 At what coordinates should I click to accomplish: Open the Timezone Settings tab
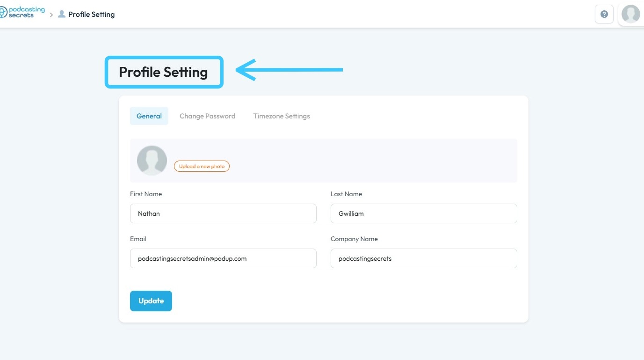[x=282, y=116]
